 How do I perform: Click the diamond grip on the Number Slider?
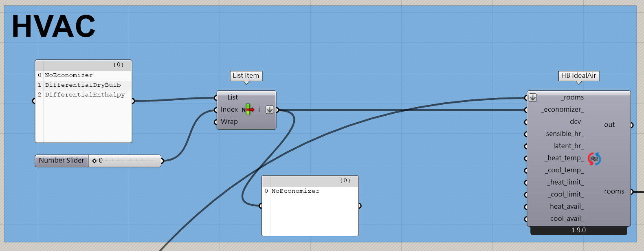[x=95, y=161]
